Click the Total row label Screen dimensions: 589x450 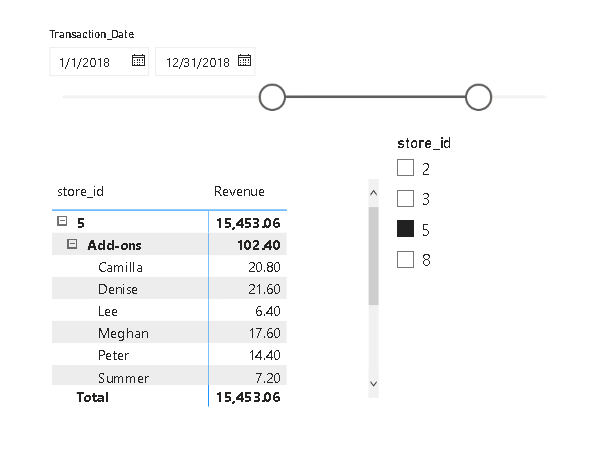(92, 397)
